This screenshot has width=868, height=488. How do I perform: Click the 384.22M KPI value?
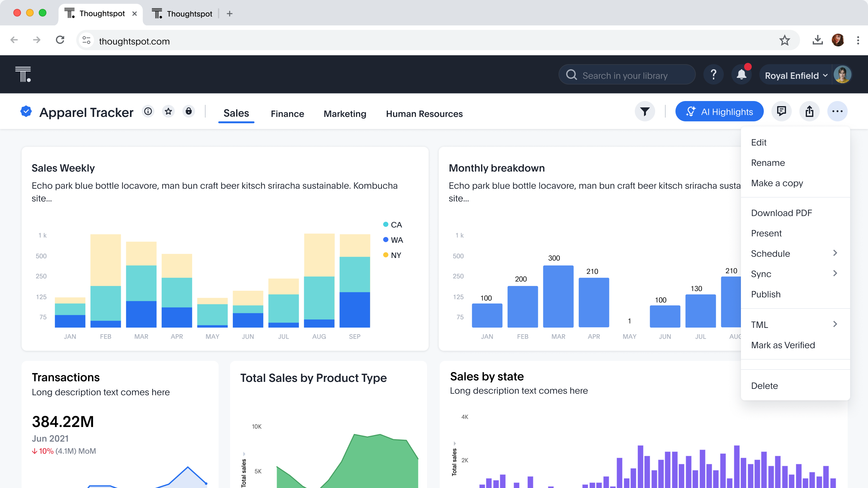(x=63, y=422)
